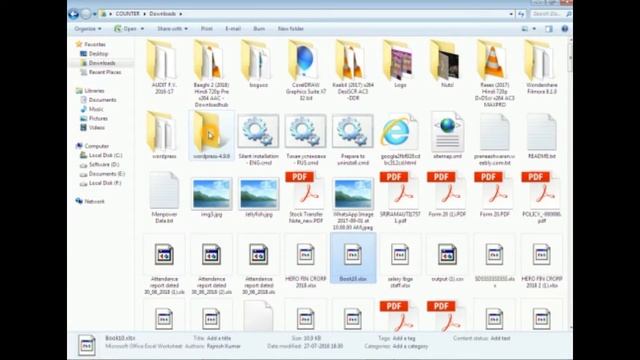The image size is (640, 360).
Task: Select the RUS.cmd script file
Action: pyautogui.click(x=306, y=139)
